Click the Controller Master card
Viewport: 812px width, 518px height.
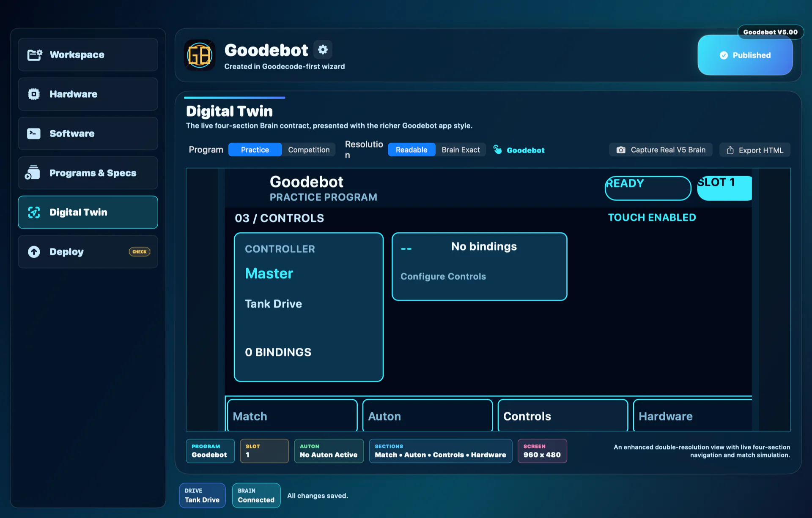(309, 307)
